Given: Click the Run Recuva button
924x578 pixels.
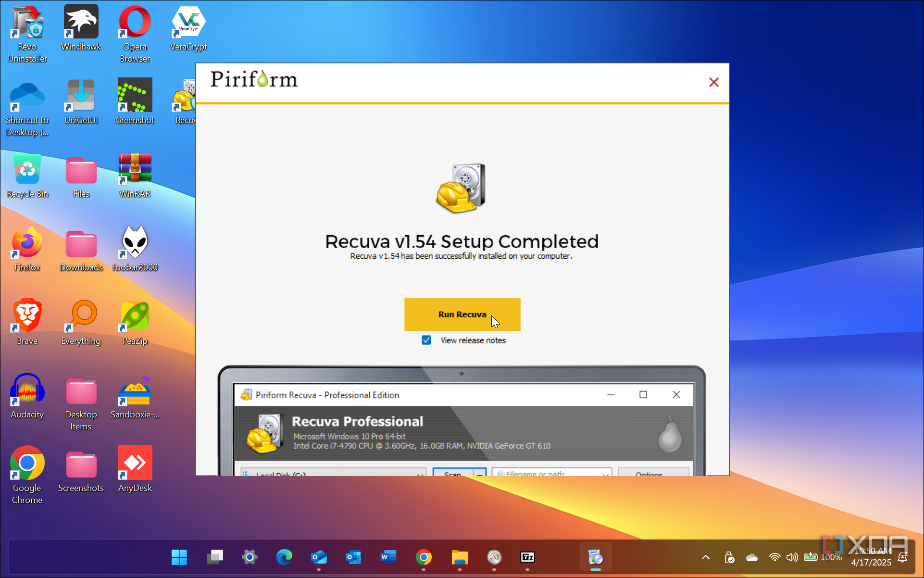Looking at the screenshot, I should pos(462,314).
